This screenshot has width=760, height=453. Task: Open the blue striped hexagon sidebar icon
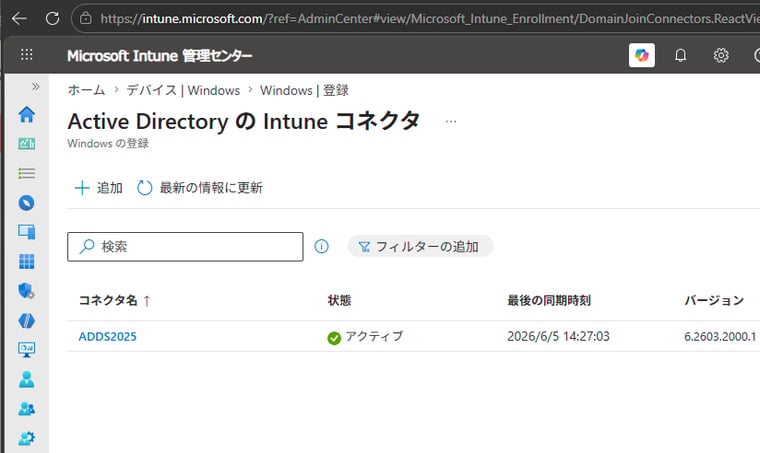[x=27, y=321]
